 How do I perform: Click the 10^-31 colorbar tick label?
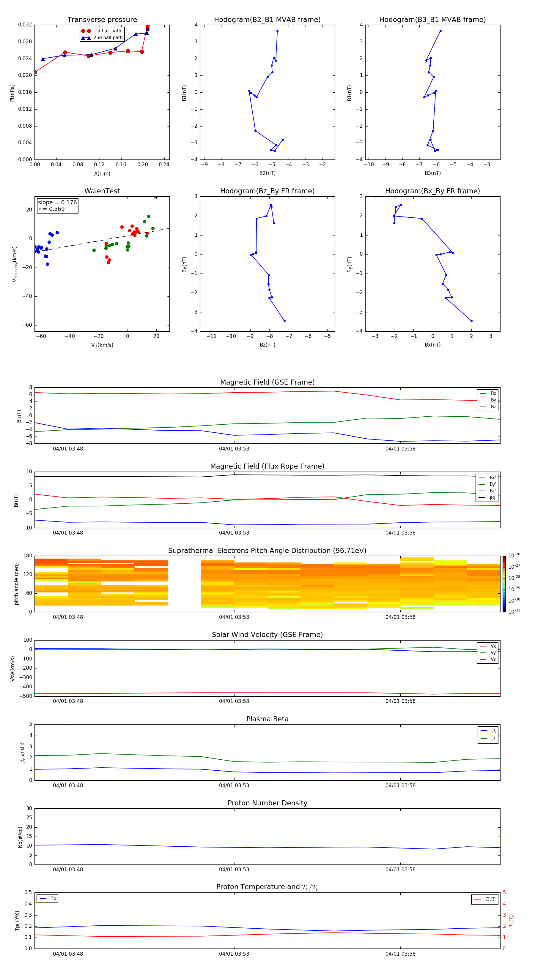coord(514,611)
